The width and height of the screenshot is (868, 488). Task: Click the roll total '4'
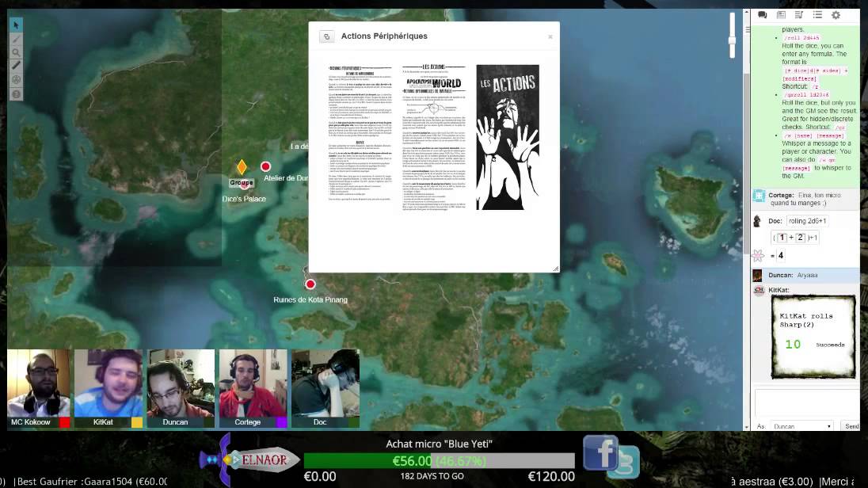[x=781, y=255]
